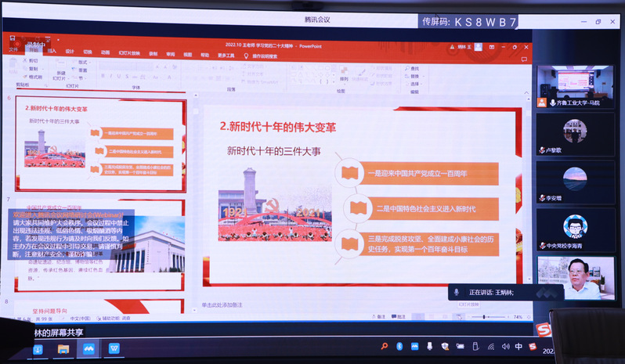Click the volume speaker tray icon
This screenshot has height=364, width=625.
(x=505, y=347)
